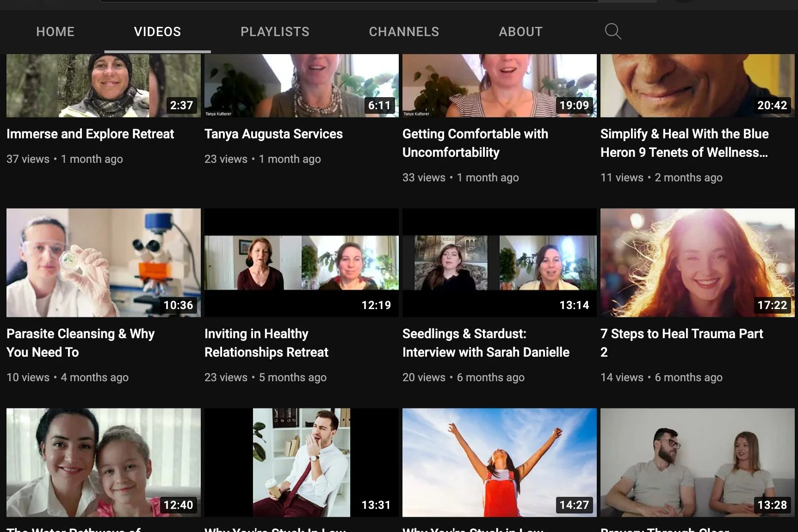The width and height of the screenshot is (798, 532).
Task: Open the 7 Steps to Heal Trauma Part 2 title
Action: (x=682, y=343)
